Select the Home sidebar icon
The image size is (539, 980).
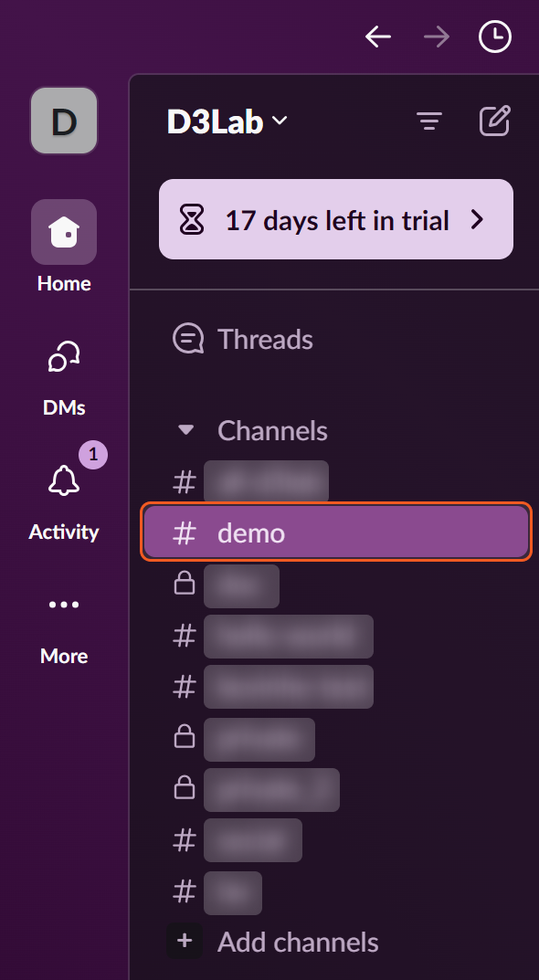(64, 232)
